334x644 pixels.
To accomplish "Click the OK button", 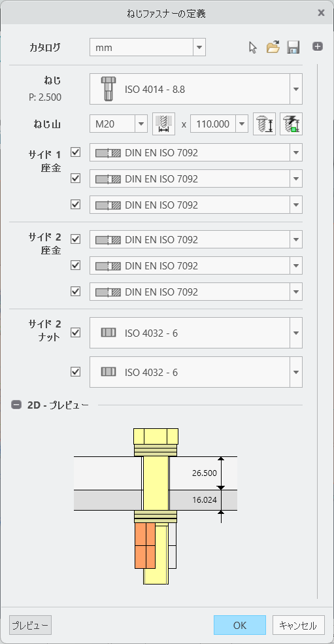I will (x=239, y=625).
